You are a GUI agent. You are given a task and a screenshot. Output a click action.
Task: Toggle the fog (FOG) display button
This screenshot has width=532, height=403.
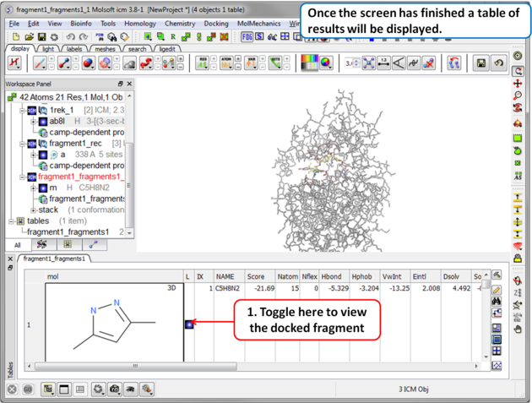(247, 37)
